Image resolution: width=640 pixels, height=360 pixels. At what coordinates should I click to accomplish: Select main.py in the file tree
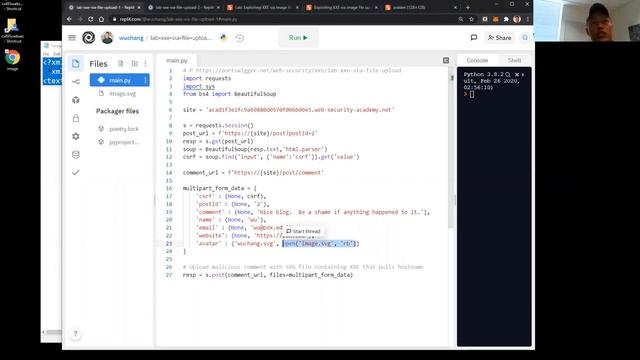pyautogui.click(x=120, y=80)
